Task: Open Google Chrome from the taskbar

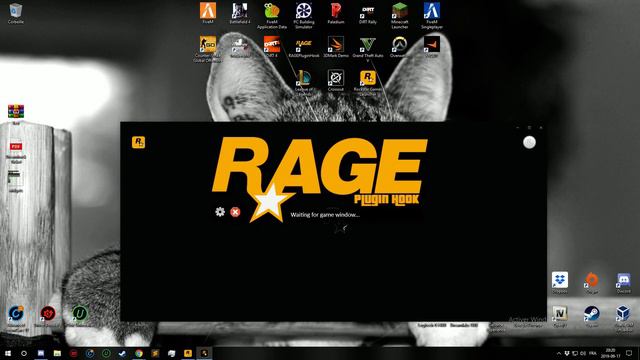Action: click(139, 353)
